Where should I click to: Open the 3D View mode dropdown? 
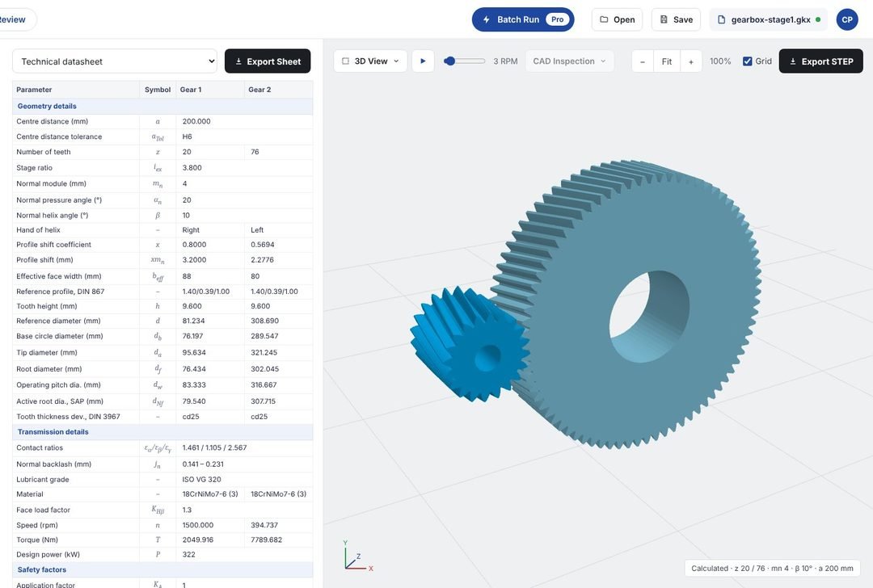coord(370,61)
